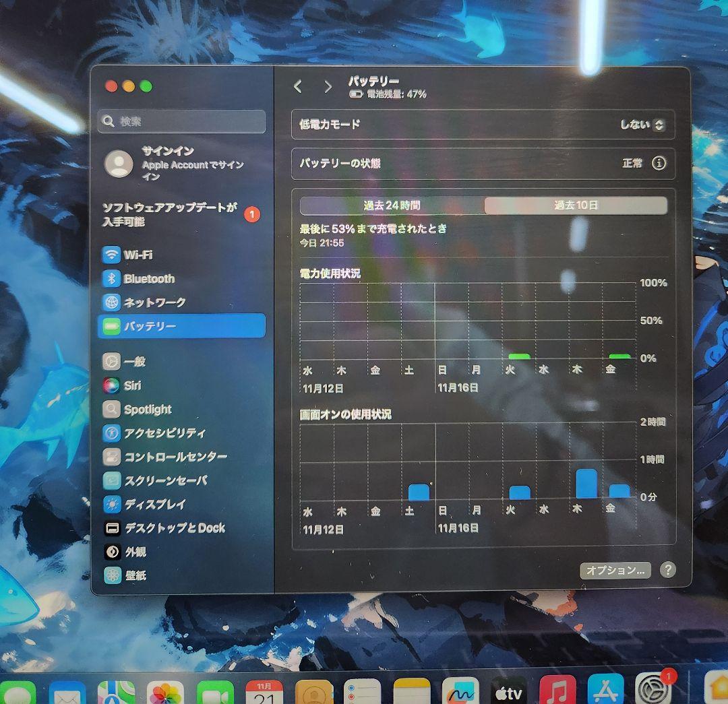Select the ネットワーク (Network) sidebar item
This screenshot has height=704, width=728.
(x=155, y=302)
